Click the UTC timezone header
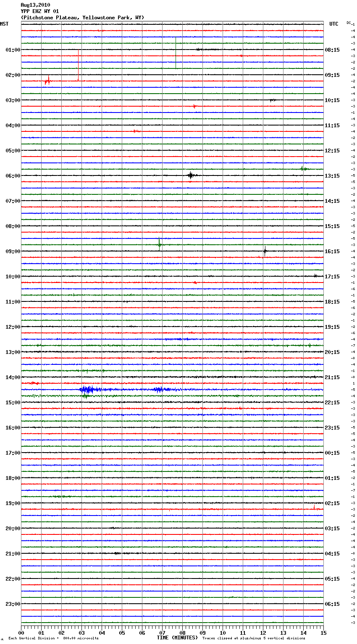Viewport: 357px width, 644px height. [x=334, y=24]
